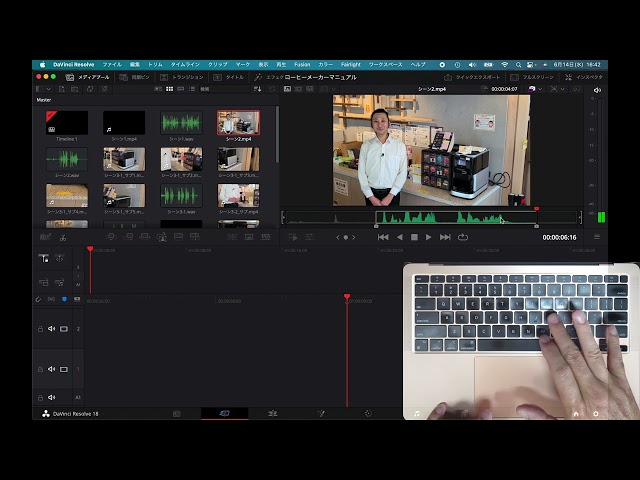Click the Play button in viewer
This screenshot has height=480, width=640.
[x=429, y=237]
